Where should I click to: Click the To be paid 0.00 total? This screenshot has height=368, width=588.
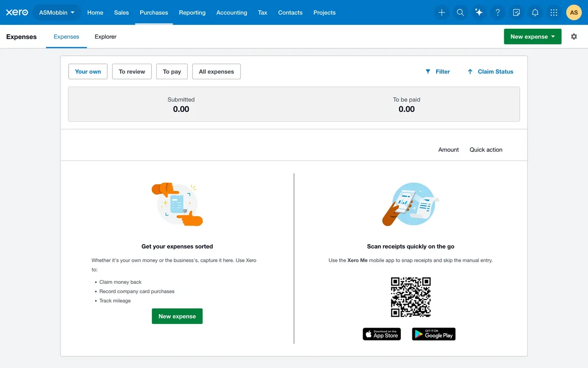coord(407,105)
